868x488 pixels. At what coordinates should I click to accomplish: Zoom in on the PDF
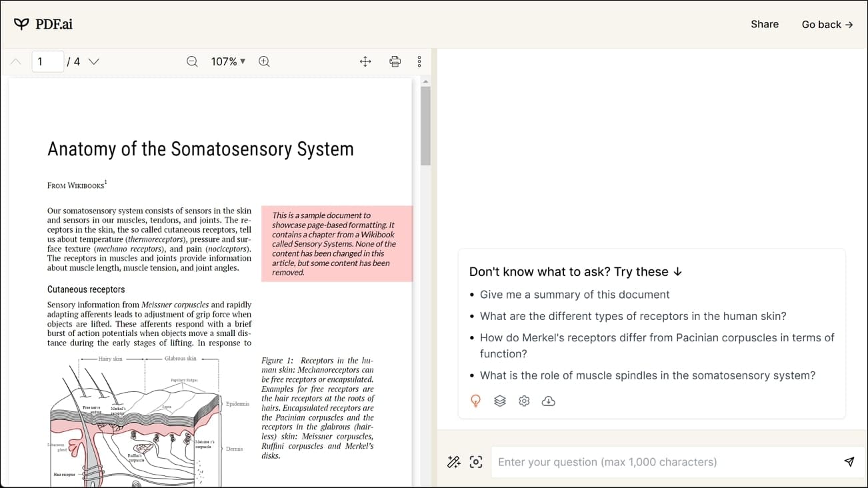pyautogui.click(x=264, y=61)
